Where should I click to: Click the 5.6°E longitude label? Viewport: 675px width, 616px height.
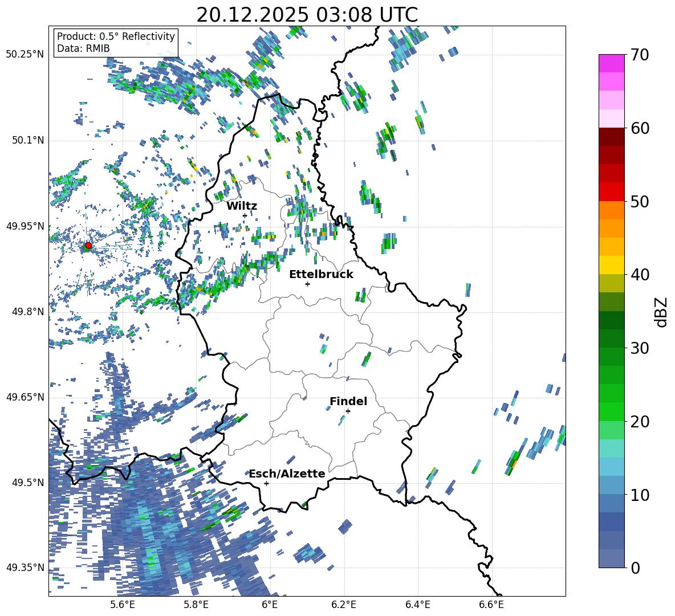click(122, 605)
